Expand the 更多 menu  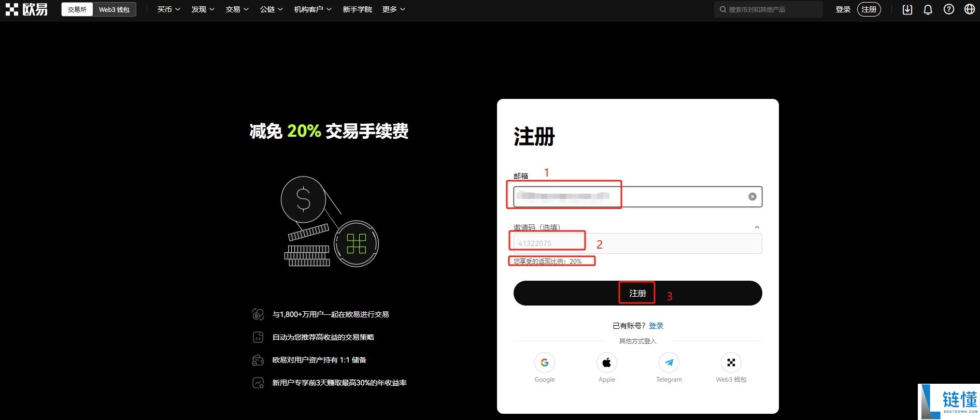(393, 9)
